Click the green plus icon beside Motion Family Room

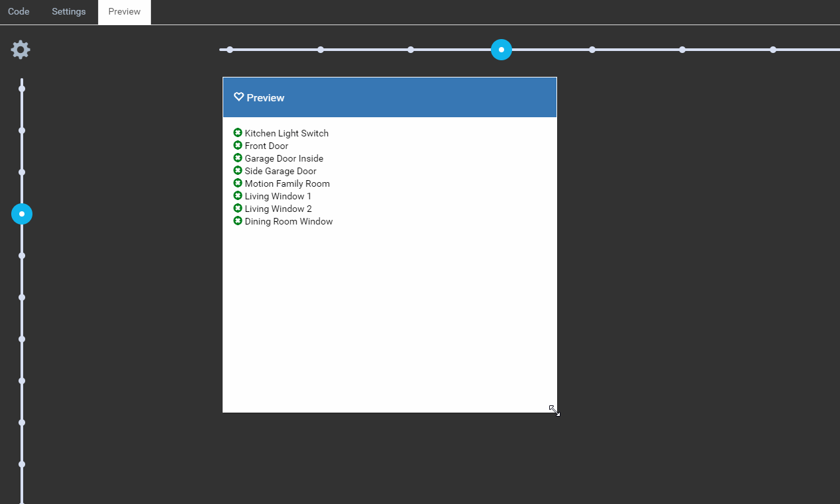click(x=238, y=183)
